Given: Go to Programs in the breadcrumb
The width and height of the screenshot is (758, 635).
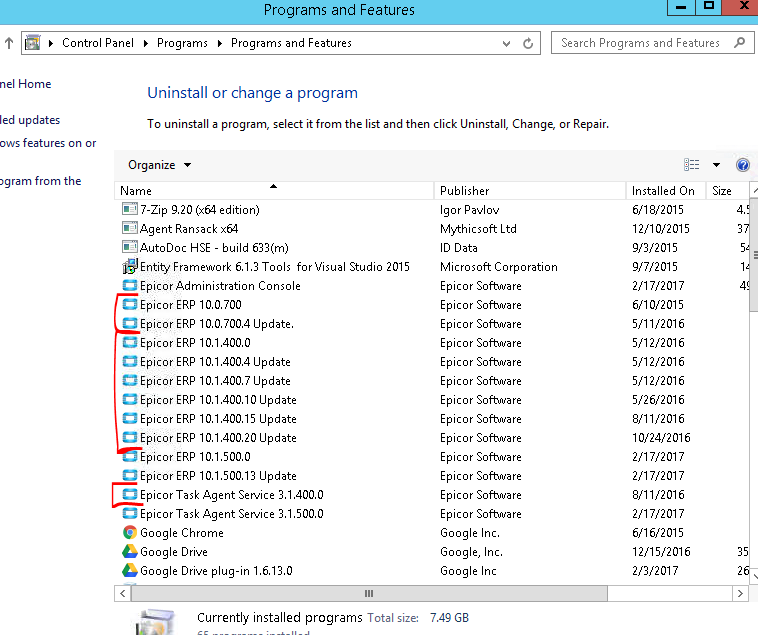Looking at the screenshot, I should 182,43.
